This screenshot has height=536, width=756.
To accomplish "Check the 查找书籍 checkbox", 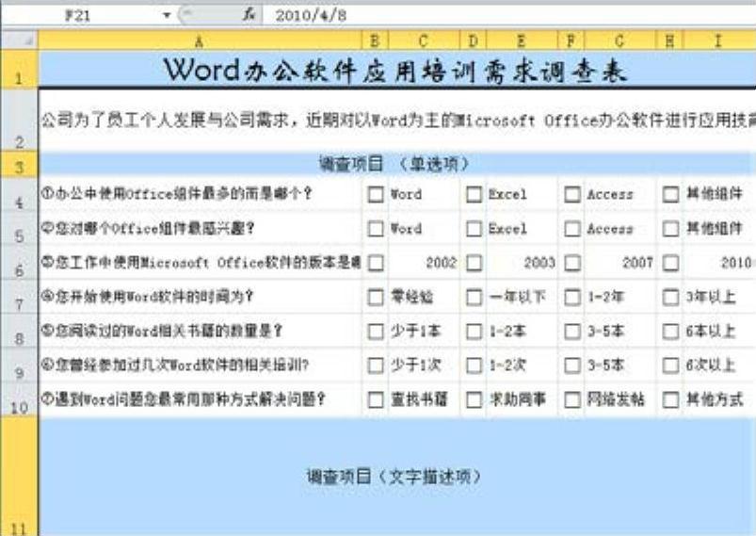I will (376, 400).
